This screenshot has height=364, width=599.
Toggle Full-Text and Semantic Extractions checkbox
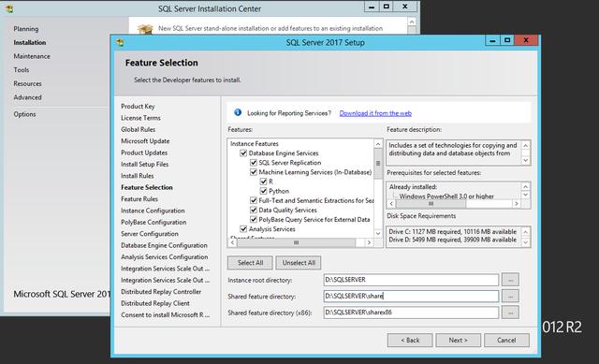[254, 200]
